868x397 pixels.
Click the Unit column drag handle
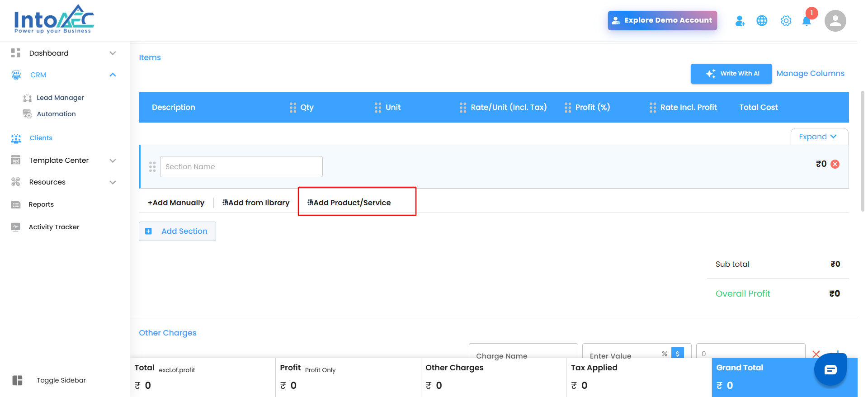(x=378, y=108)
